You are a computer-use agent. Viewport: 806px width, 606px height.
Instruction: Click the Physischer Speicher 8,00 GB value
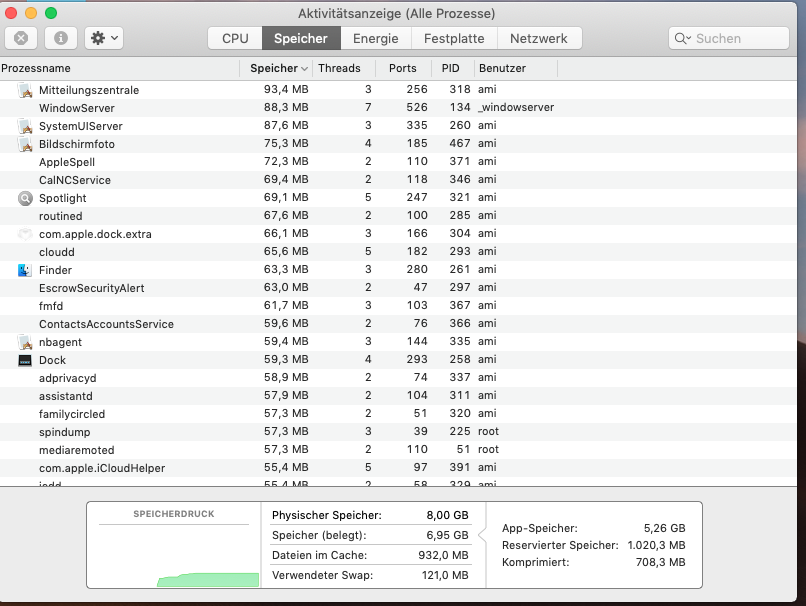tap(447, 515)
